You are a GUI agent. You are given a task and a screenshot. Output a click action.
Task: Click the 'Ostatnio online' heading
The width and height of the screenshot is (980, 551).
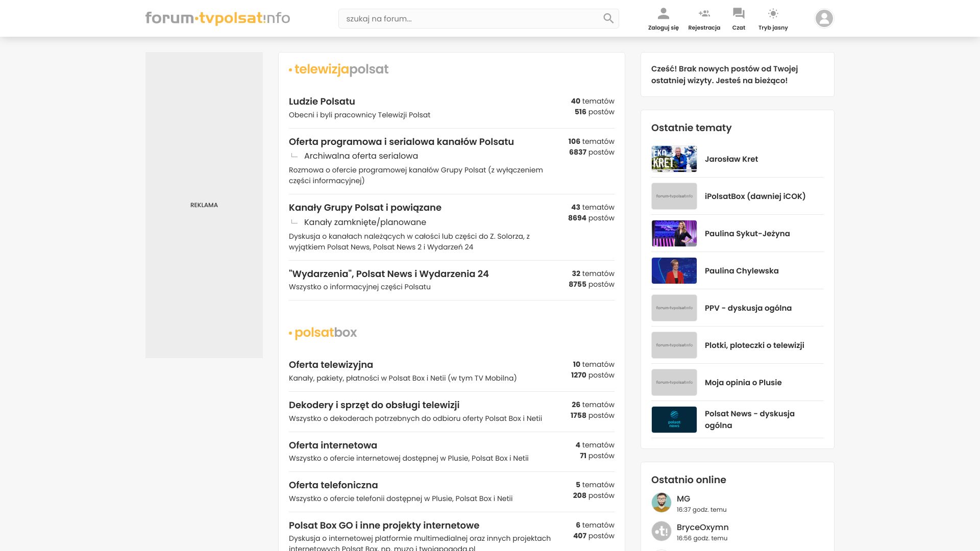pyautogui.click(x=688, y=480)
